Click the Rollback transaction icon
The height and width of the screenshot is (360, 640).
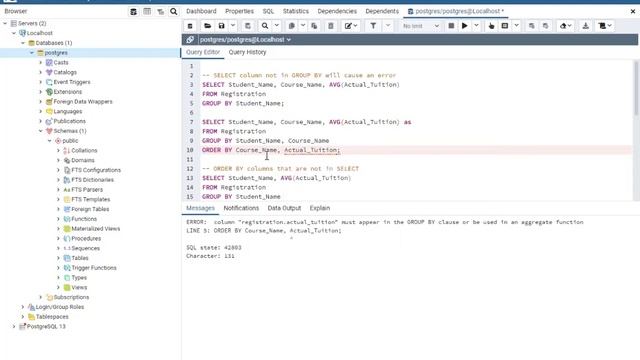point(545,26)
